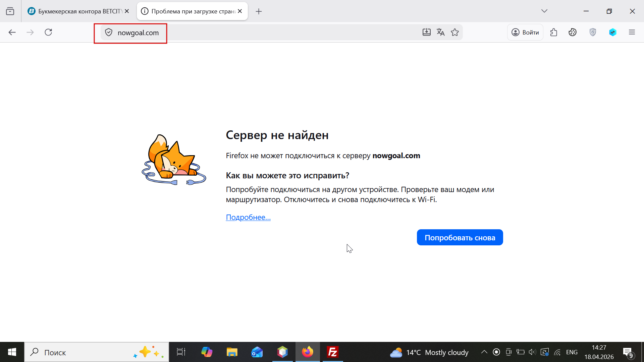Click the shield tracking protection icon in address bar
644x362 pixels.
pyautogui.click(x=108, y=33)
